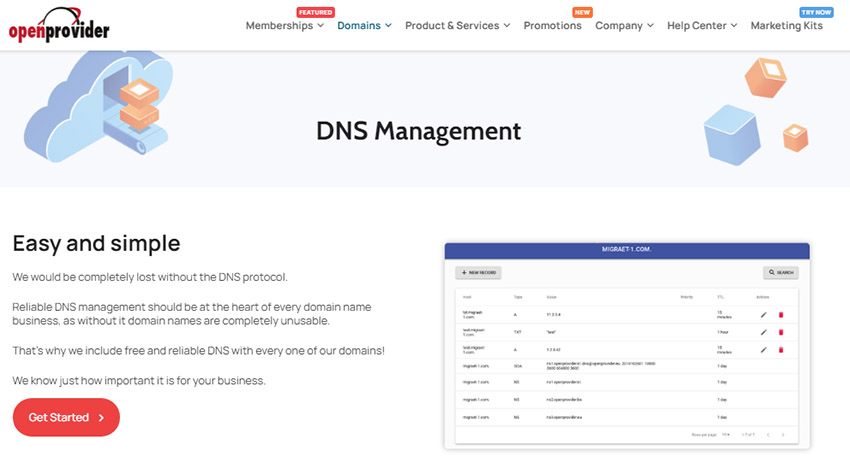Expand the Product & Services chevron
The height and width of the screenshot is (464, 850).
point(507,25)
